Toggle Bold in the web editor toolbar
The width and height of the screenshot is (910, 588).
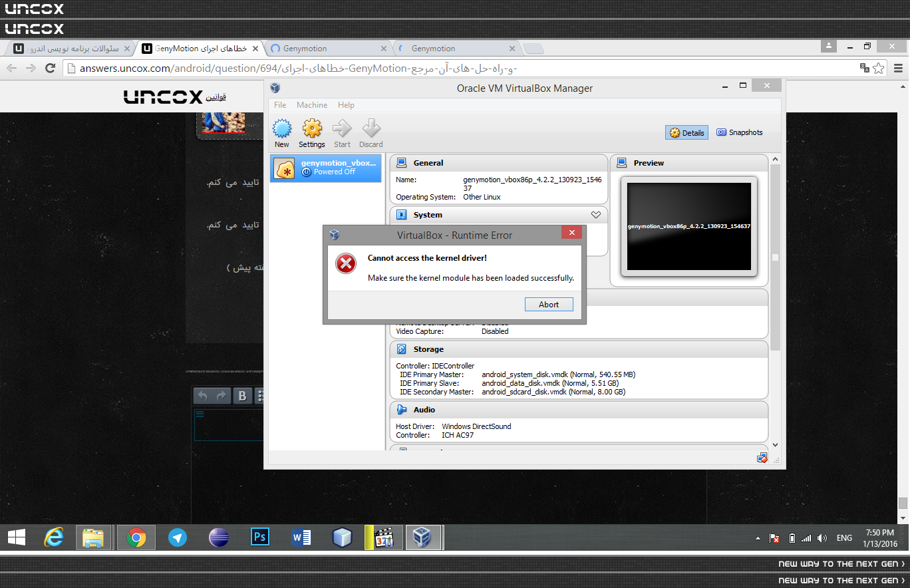click(242, 396)
